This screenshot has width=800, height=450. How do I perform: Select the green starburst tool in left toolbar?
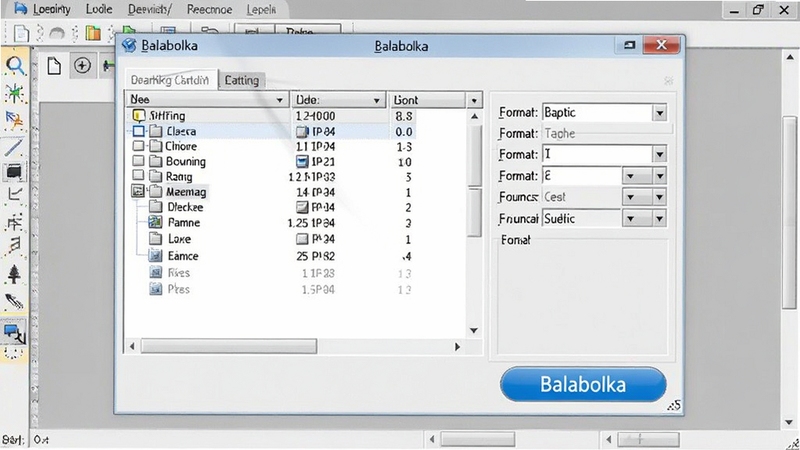15,93
